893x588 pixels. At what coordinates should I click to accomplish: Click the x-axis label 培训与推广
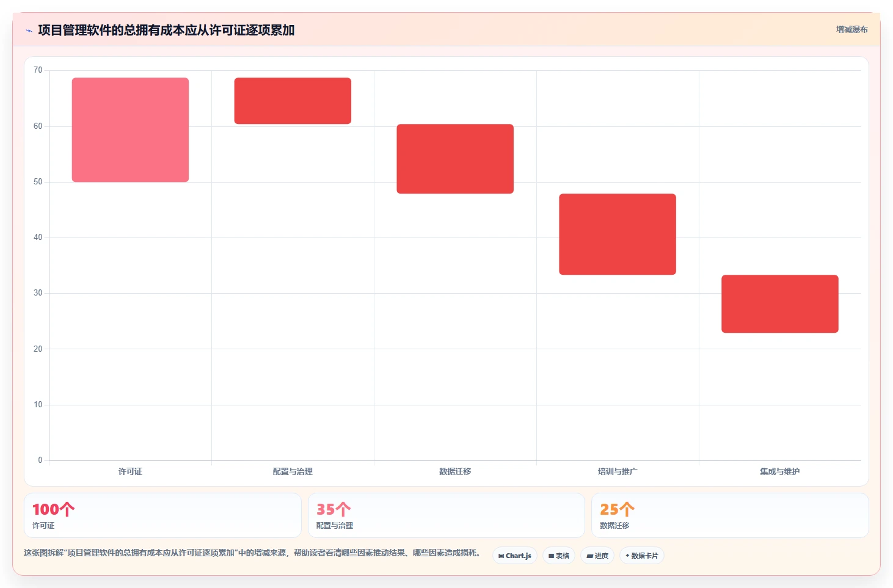[618, 471]
